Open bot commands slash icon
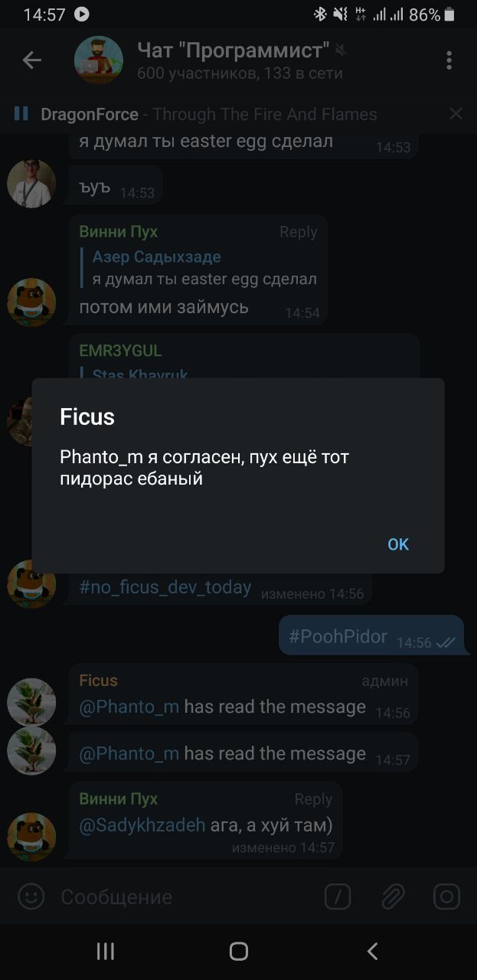Image resolution: width=477 pixels, height=980 pixels. (338, 896)
